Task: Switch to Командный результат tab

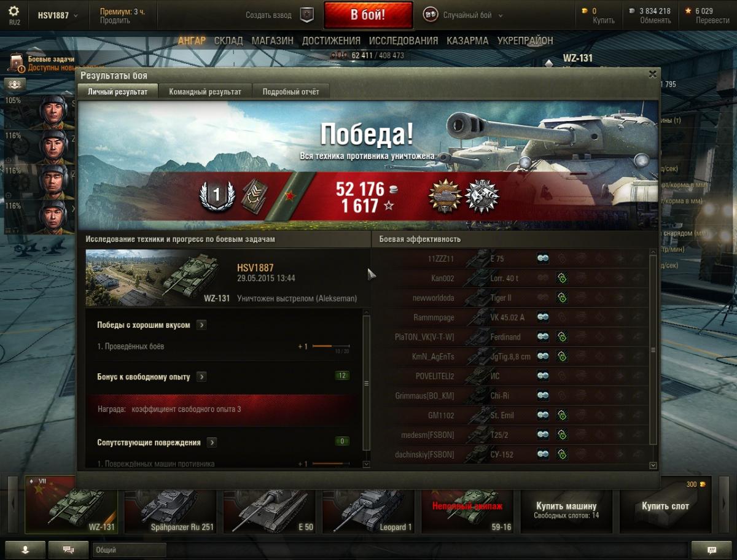Action: click(205, 91)
